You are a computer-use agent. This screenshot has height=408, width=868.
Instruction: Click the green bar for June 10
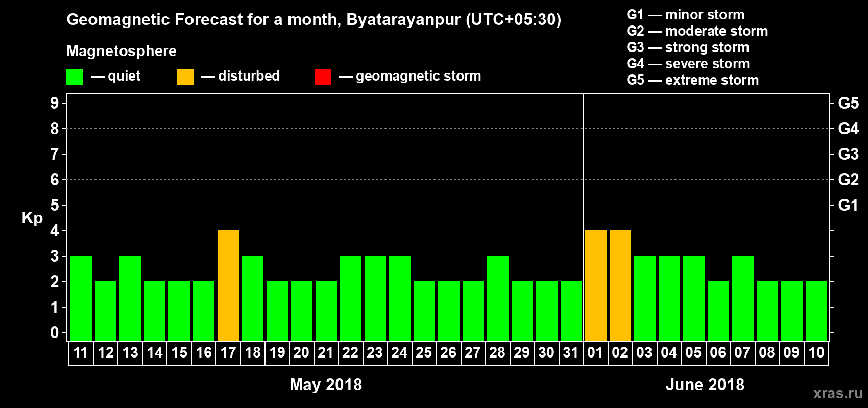816,311
